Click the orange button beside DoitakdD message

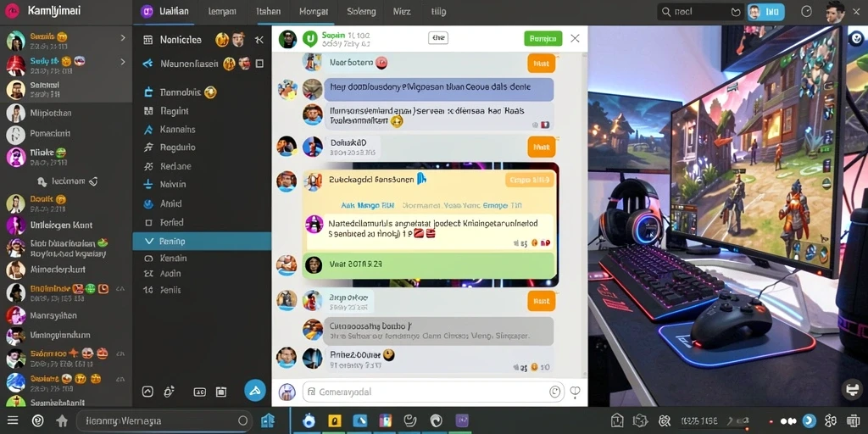pos(541,147)
